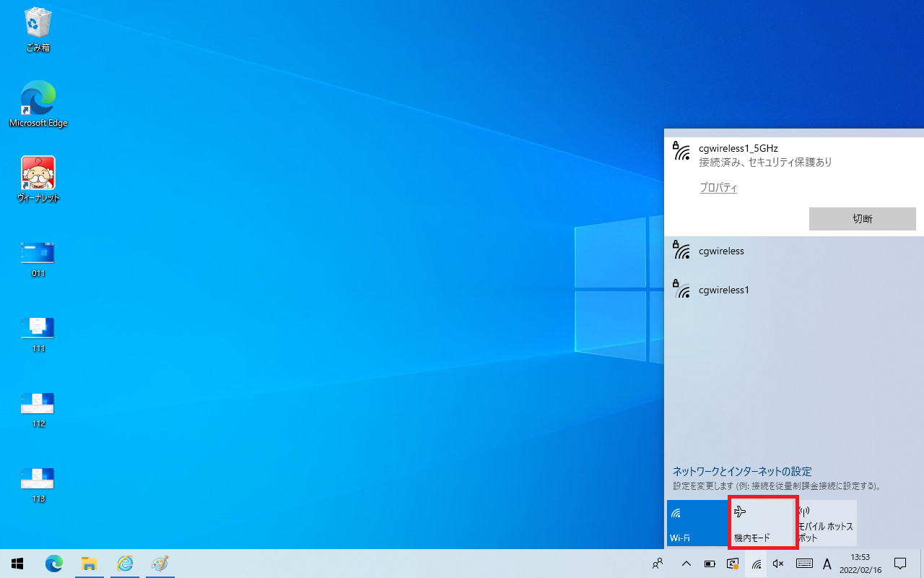Select the cgwireless network
The width and height of the screenshot is (924, 578).
coord(794,252)
